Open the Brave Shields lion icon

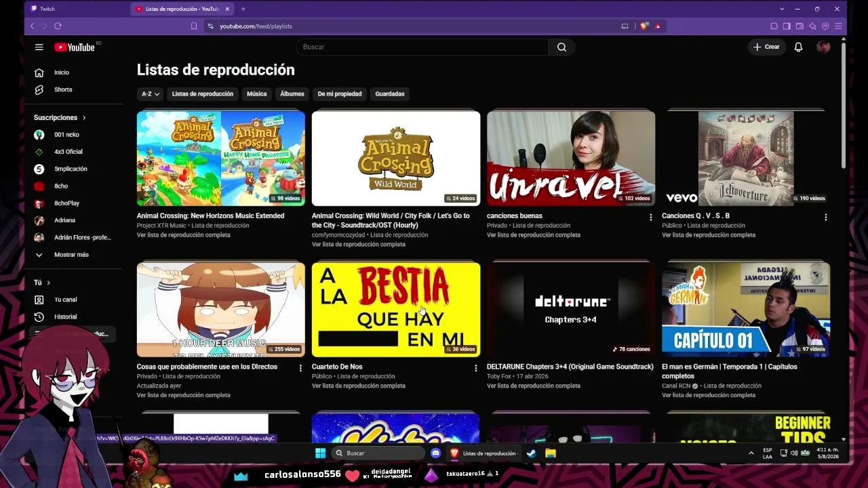(644, 26)
